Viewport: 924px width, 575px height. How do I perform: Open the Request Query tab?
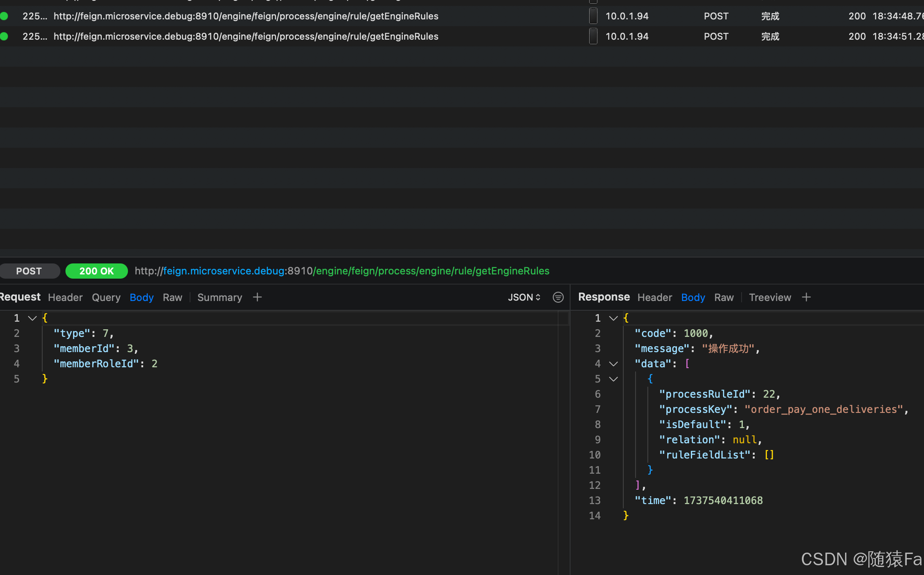click(x=106, y=297)
